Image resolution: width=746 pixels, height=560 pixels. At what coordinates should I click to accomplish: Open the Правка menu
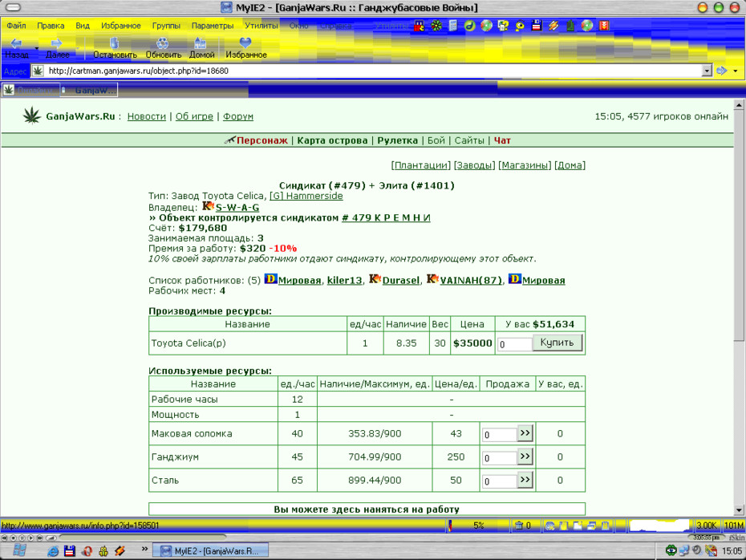(x=51, y=26)
